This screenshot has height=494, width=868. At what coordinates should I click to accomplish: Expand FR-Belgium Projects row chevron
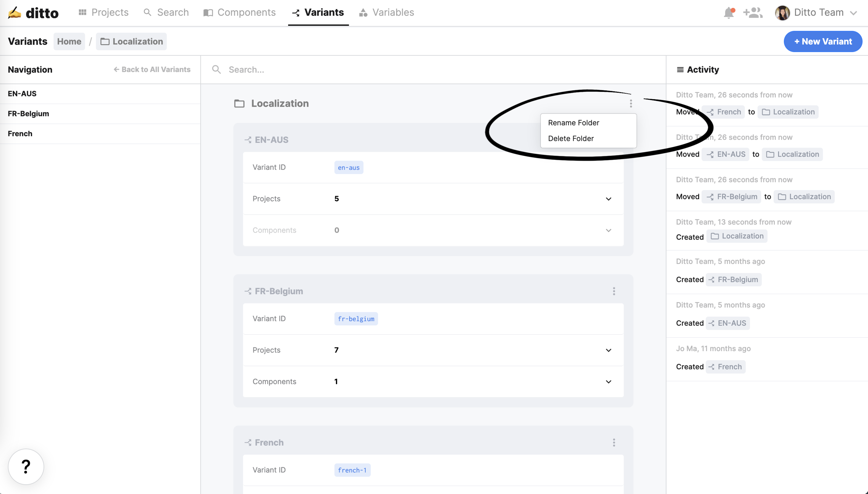pos(608,350)
